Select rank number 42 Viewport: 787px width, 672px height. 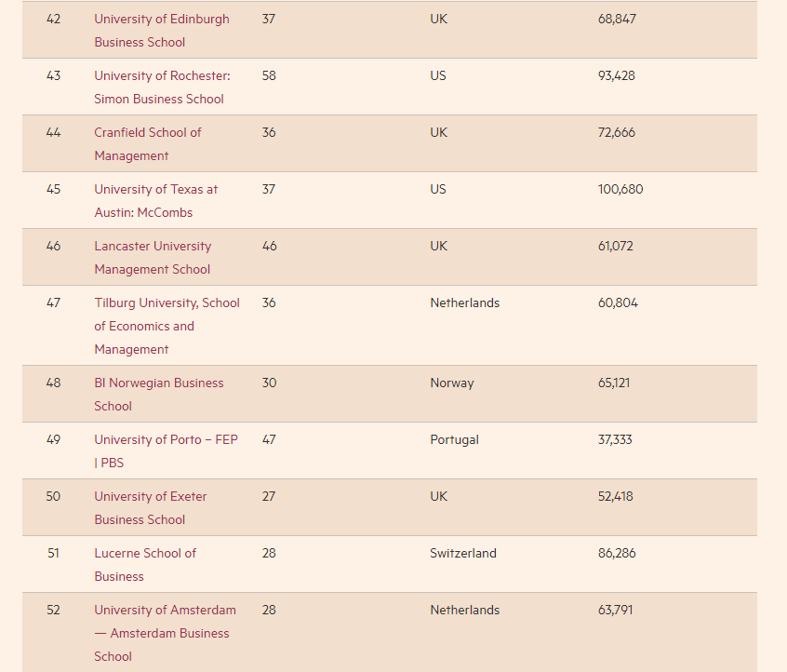(x=53, y=20)
